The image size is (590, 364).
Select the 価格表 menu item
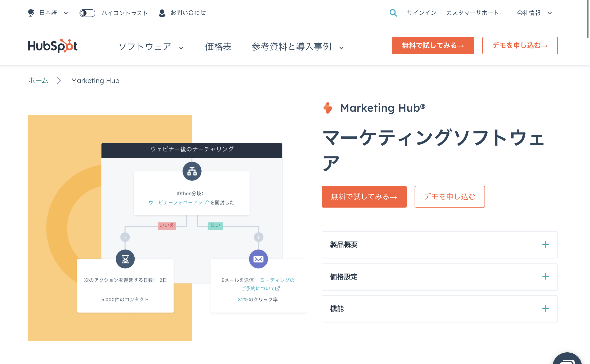coord(218,47)
